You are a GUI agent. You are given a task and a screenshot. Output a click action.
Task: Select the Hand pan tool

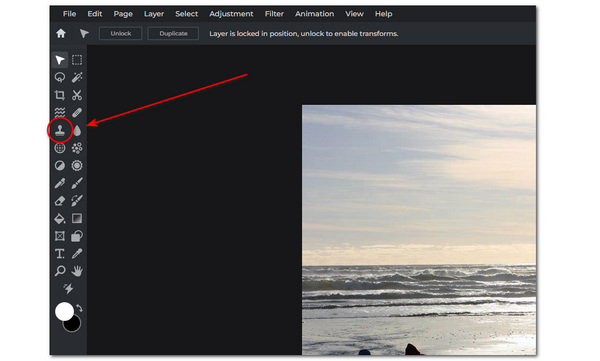tap(77, 271)
